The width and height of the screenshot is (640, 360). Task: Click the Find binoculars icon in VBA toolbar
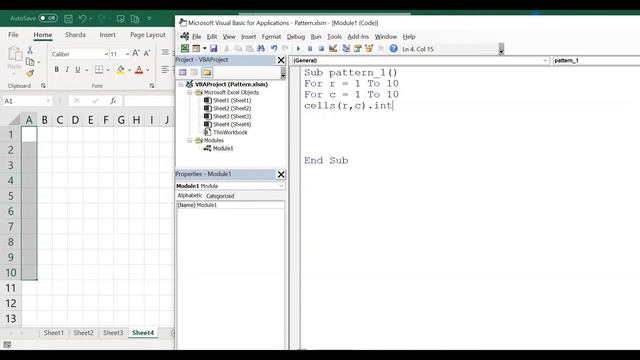(x=261, y=49)
